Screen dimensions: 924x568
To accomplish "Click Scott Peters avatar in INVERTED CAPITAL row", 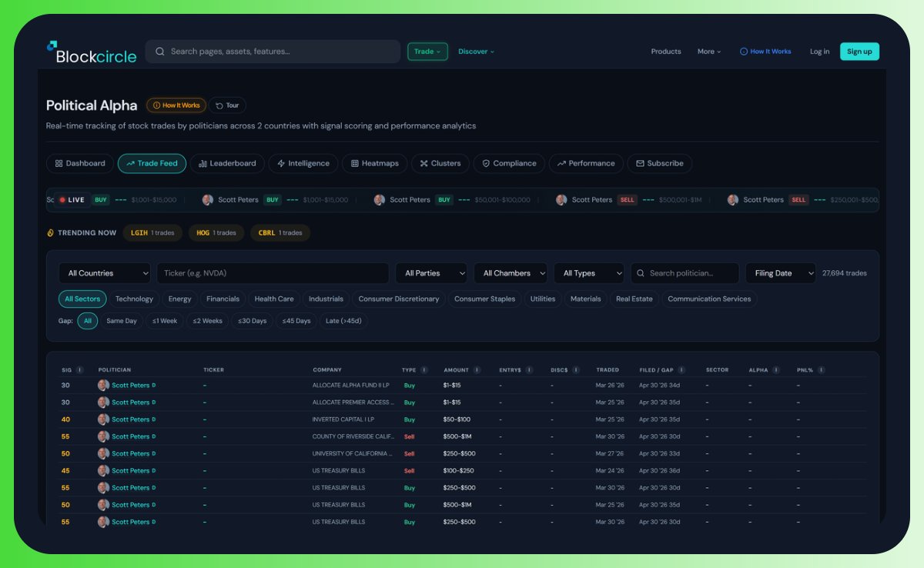I will coord(103,419).
